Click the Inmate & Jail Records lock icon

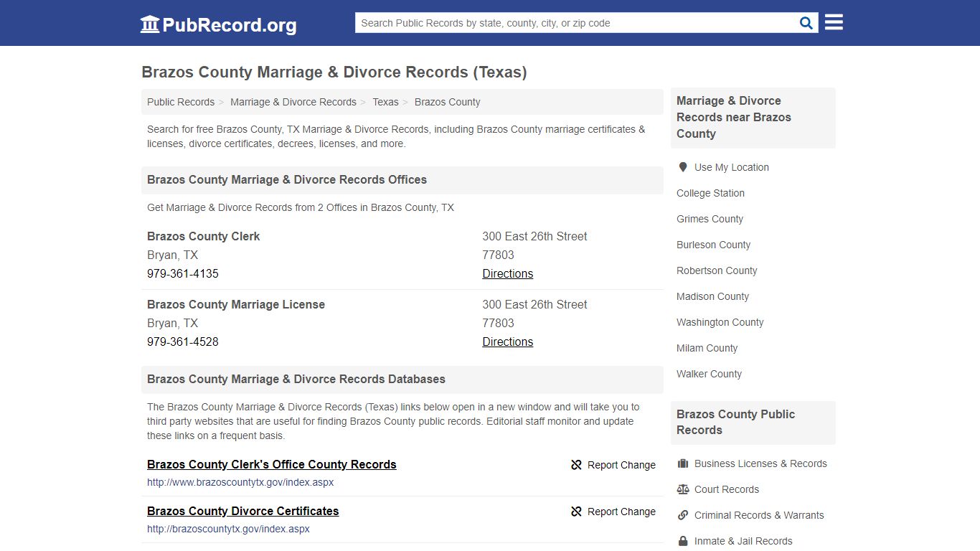tap(683, 541)
